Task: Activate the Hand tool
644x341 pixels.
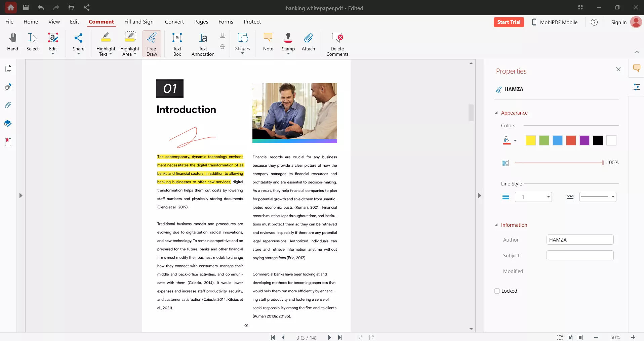Action: click(12, 42)
